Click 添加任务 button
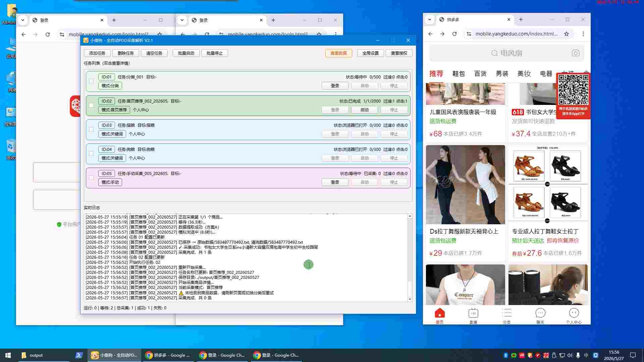The image size is (644, 362). click(97, 53)
